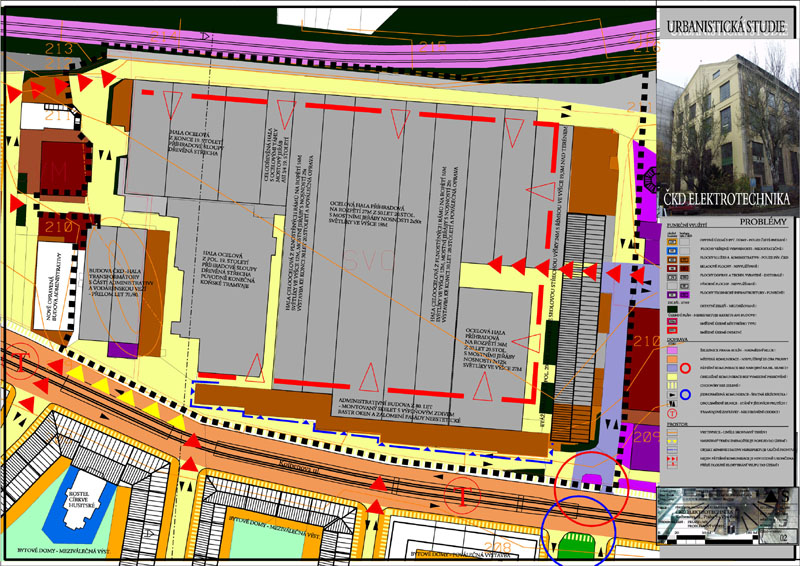Select the pink railway swatch in the legend

672,350
